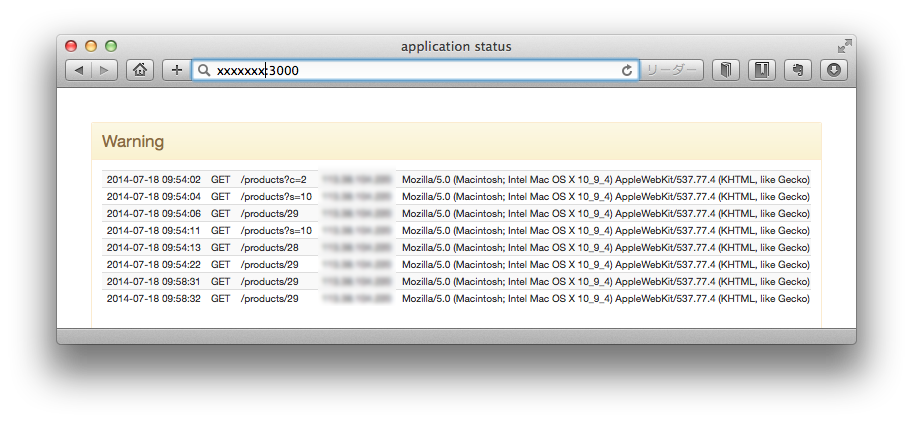Click the リーダー reader button
Viewport: 913px width, 423px height.
(x=671, y=70)
